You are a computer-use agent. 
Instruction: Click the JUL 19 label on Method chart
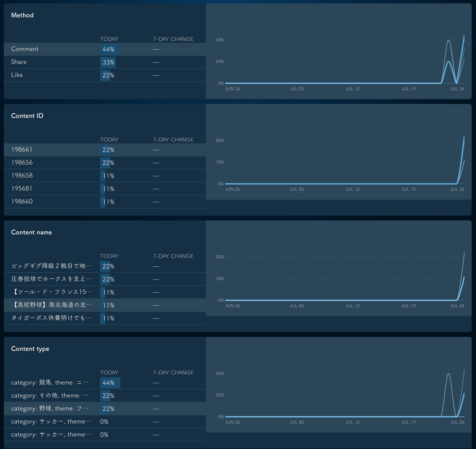tap(408, 89)
